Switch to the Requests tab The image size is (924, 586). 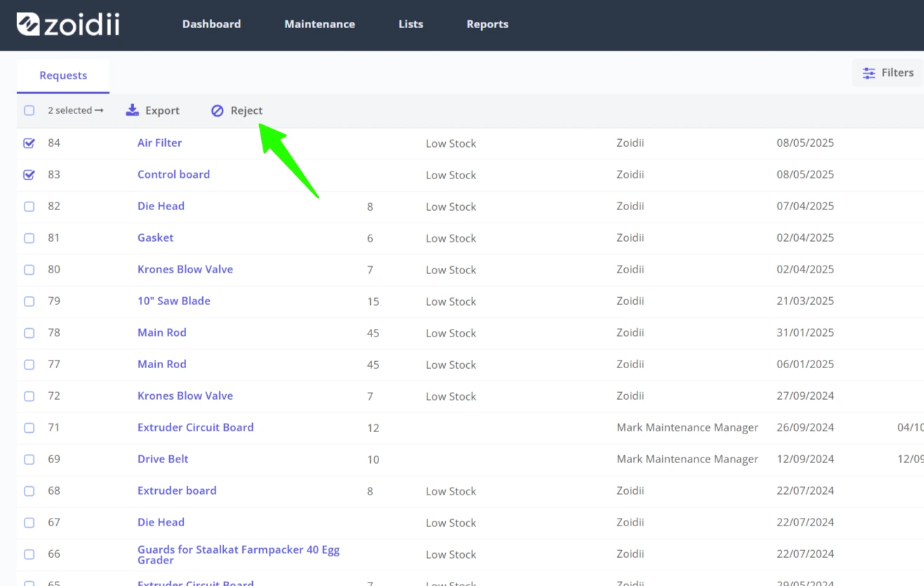pos(63,76)
